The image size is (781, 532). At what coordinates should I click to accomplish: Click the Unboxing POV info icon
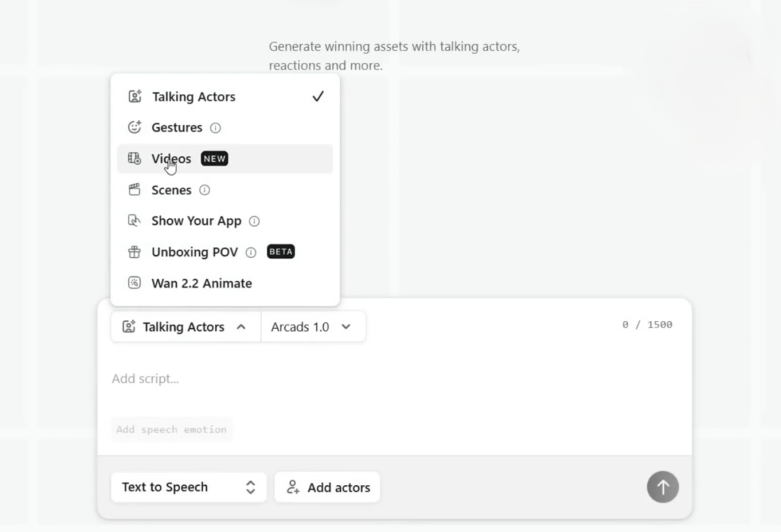click(251, 252)
